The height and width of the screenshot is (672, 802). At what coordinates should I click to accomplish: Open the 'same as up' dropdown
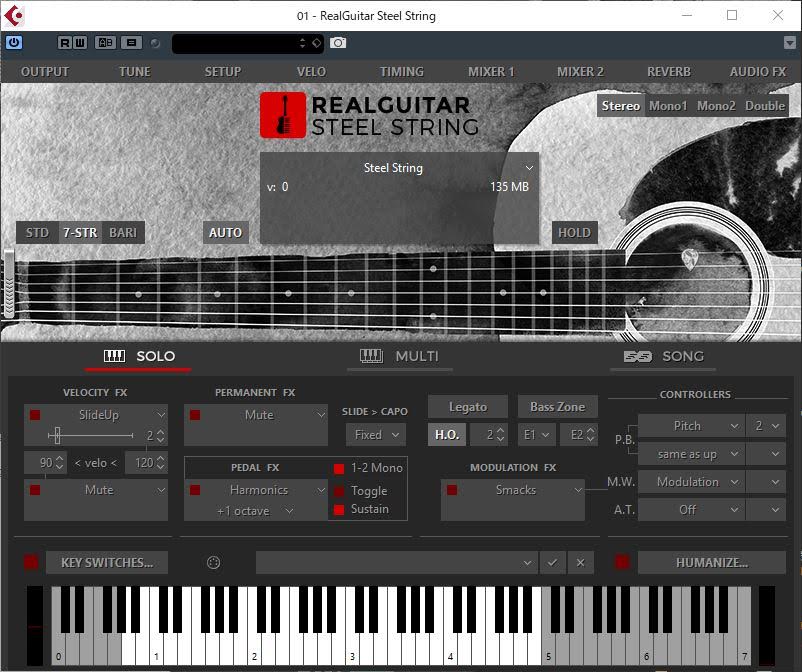pos(690,454)
